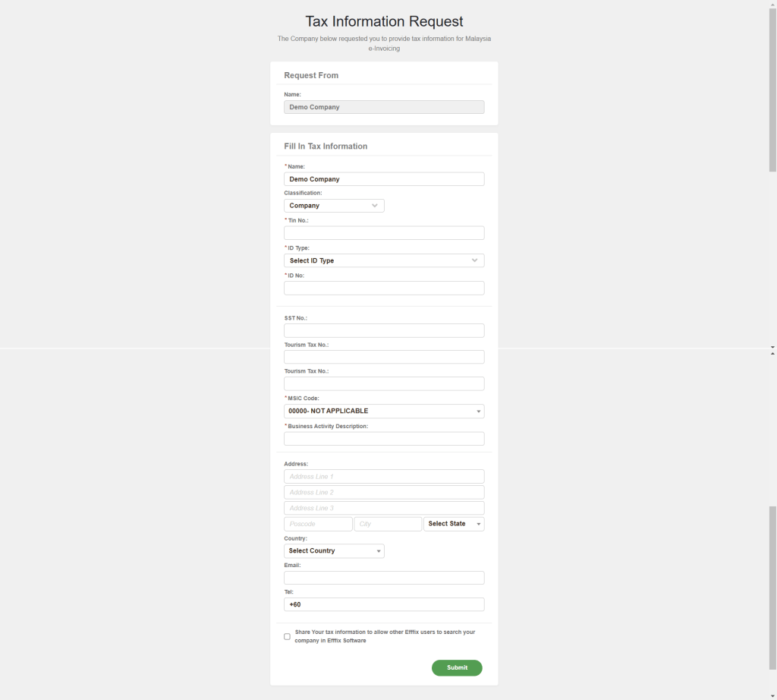Click the Postcode input field
This screenshot has width=777, height=700.
click(x=318, y=524)
